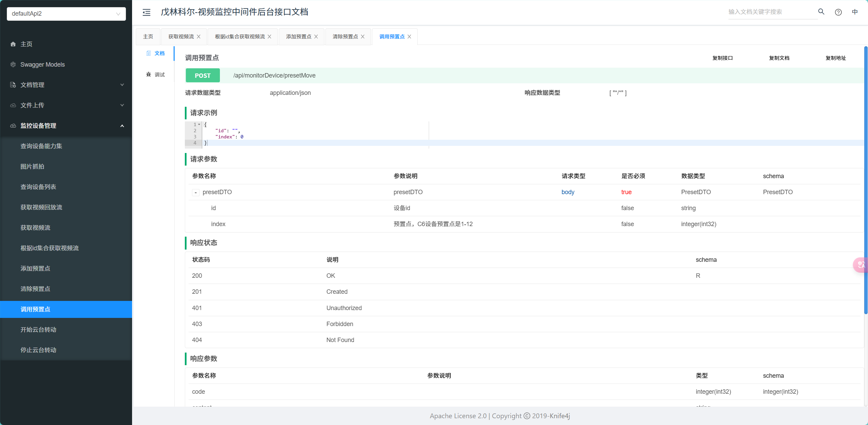
Task: Open the 调试 debug bug icon
Action: point(149,74)
